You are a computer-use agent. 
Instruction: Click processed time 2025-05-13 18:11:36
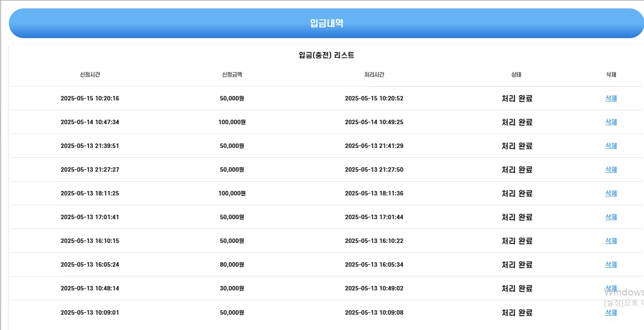374,193
